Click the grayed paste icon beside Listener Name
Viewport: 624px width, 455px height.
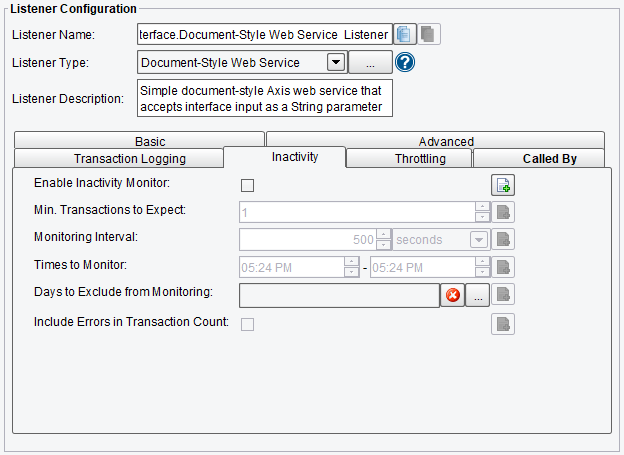pos(429,34)
